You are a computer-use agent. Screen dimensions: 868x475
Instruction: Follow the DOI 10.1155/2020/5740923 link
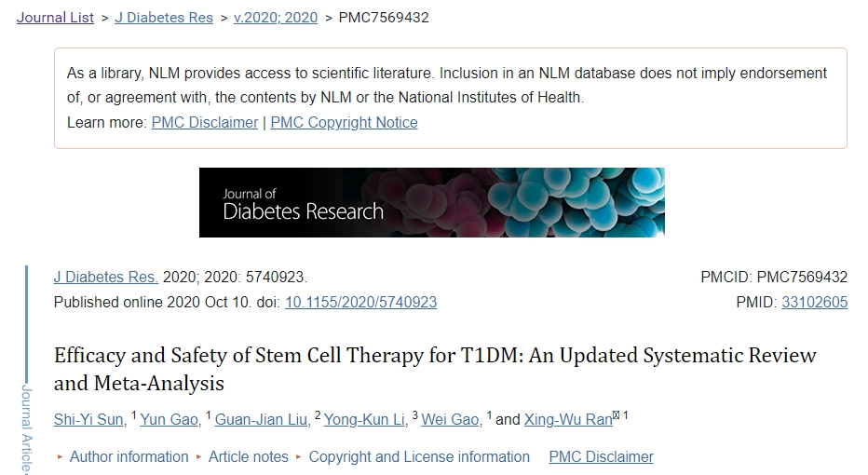point(360,302)
